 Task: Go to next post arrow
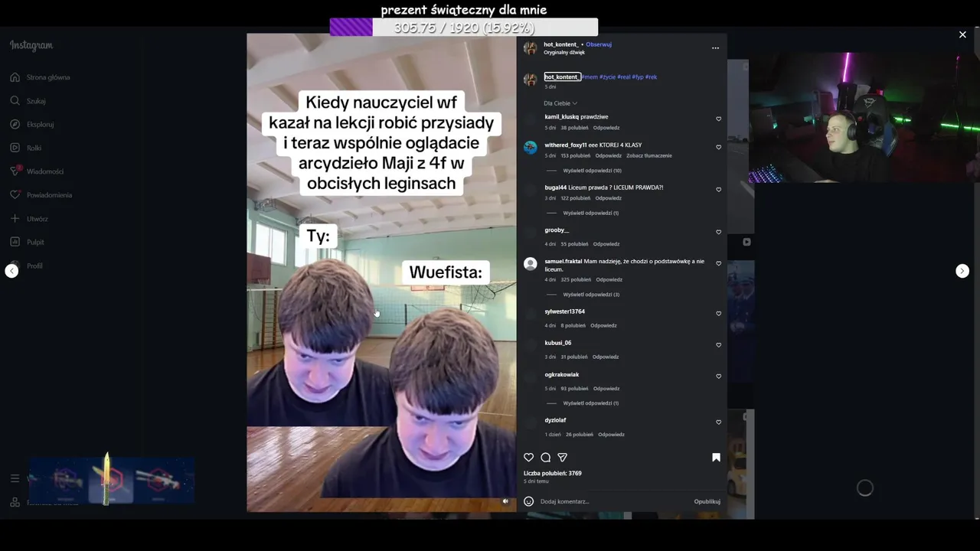(962, 271)
